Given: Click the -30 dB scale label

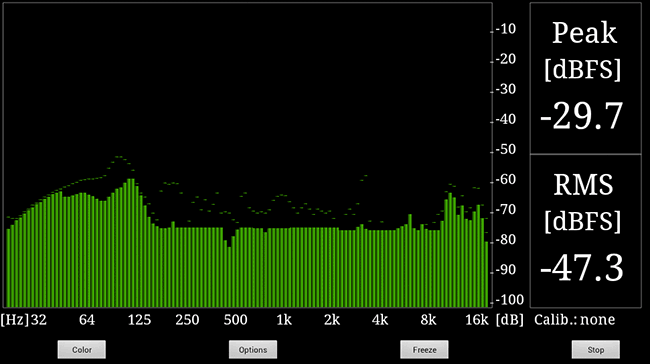Looking at the screenshot, I should [x=505, y=89].
